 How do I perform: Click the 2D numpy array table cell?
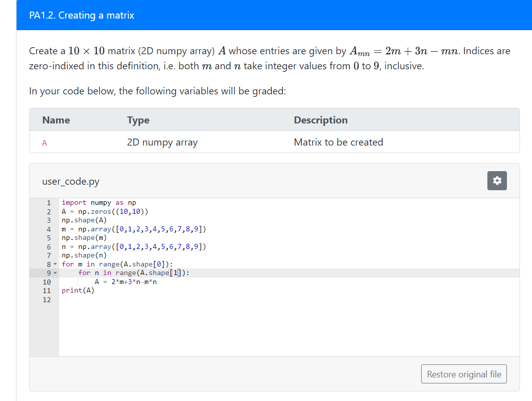[162, 143]
